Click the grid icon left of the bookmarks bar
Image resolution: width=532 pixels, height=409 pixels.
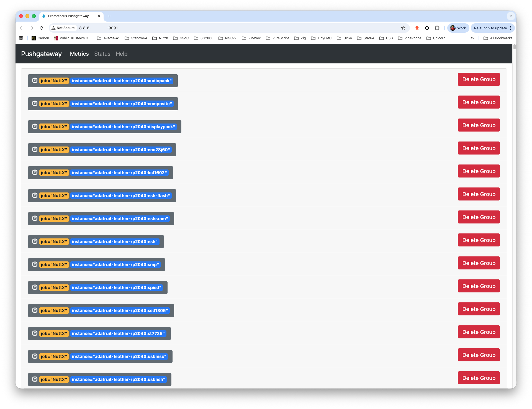pos(21,38)
